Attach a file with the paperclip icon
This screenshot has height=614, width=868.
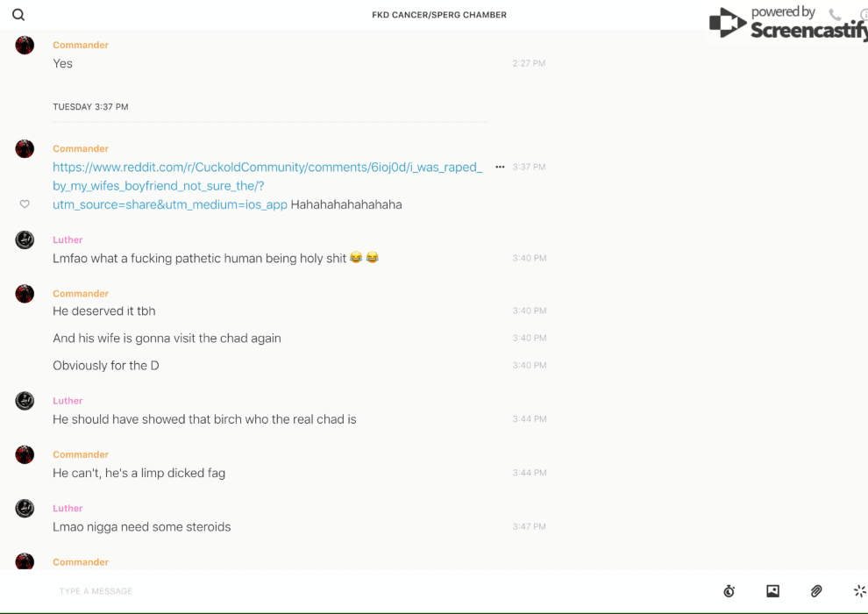[x=816, y=591]
